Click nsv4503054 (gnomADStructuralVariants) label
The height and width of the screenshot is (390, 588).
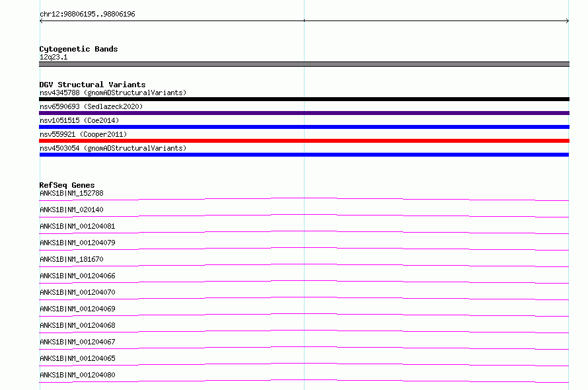pyautogui.click(x=113, y=148)
